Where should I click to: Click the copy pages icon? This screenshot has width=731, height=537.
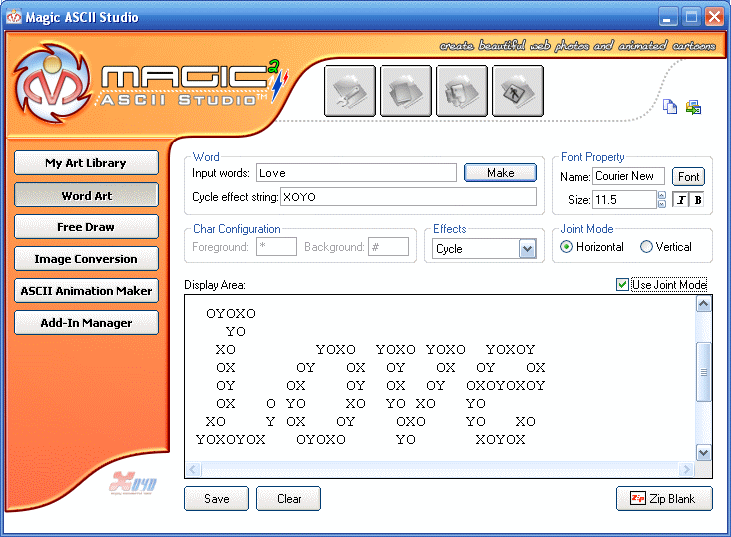(x=670, y=107)
